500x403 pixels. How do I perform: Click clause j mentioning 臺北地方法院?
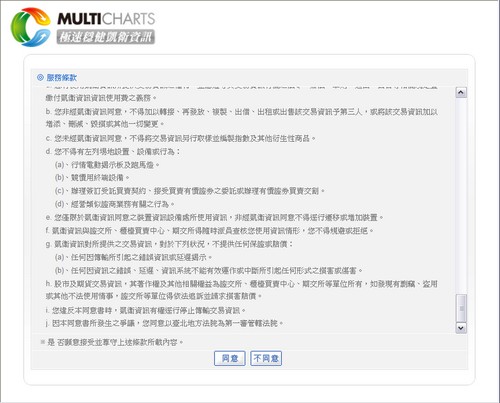164,323
